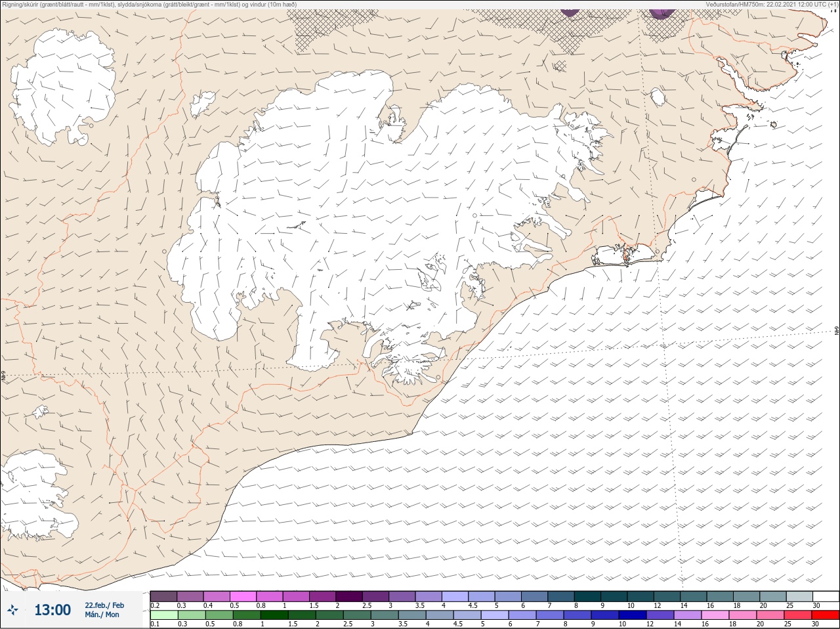Viewport: 840px width, 629px height.
Task: Click the 13:00 forecast time label
Action: [52, 610]
